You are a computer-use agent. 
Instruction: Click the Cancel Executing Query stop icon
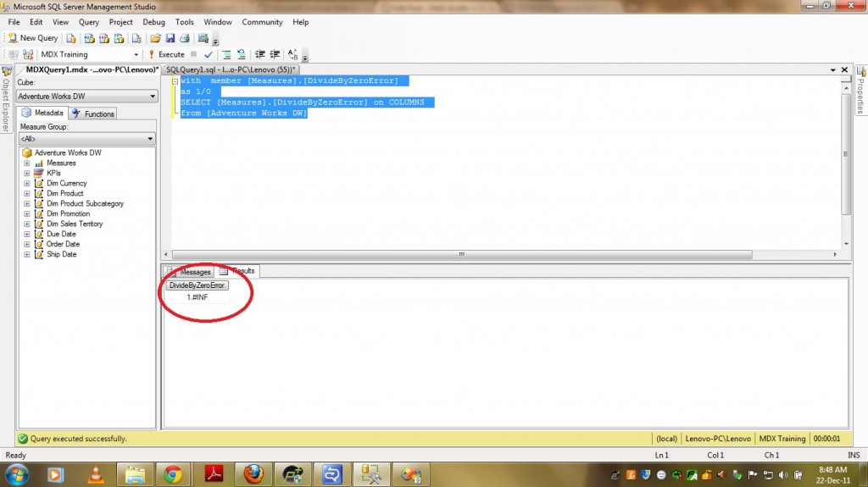[194, 54]
